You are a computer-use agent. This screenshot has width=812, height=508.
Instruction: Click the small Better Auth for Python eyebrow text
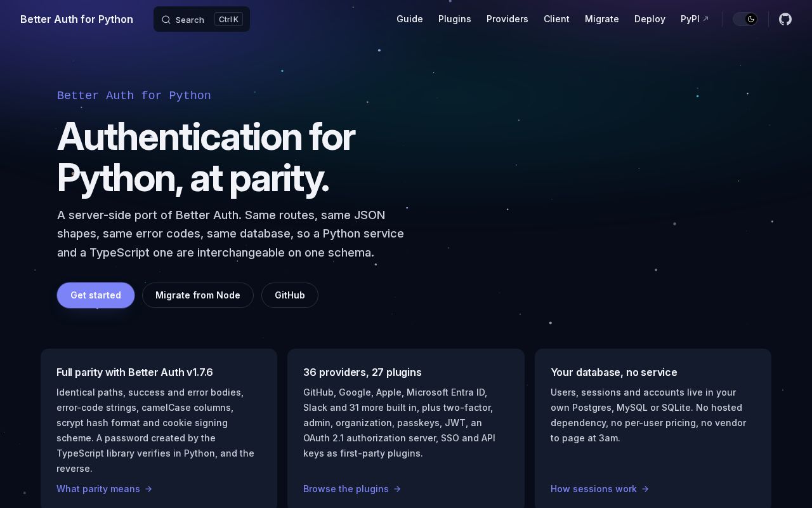pos(134,95)
